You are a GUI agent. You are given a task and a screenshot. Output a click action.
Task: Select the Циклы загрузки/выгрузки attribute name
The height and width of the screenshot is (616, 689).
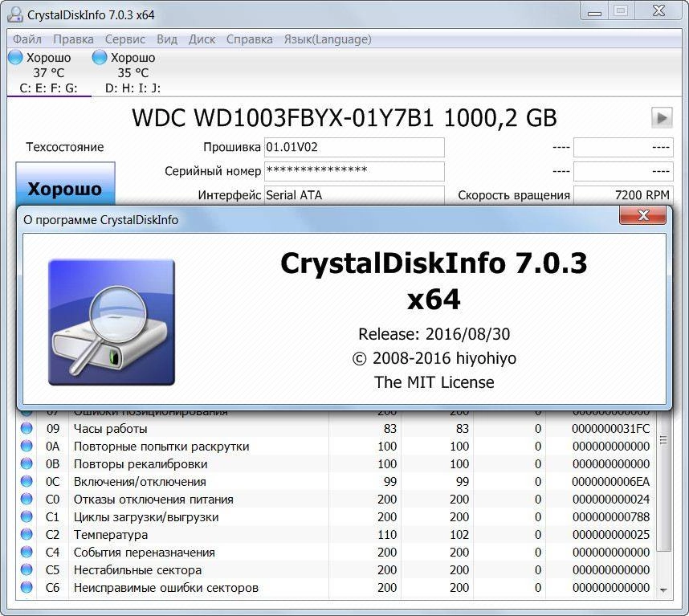146,517
